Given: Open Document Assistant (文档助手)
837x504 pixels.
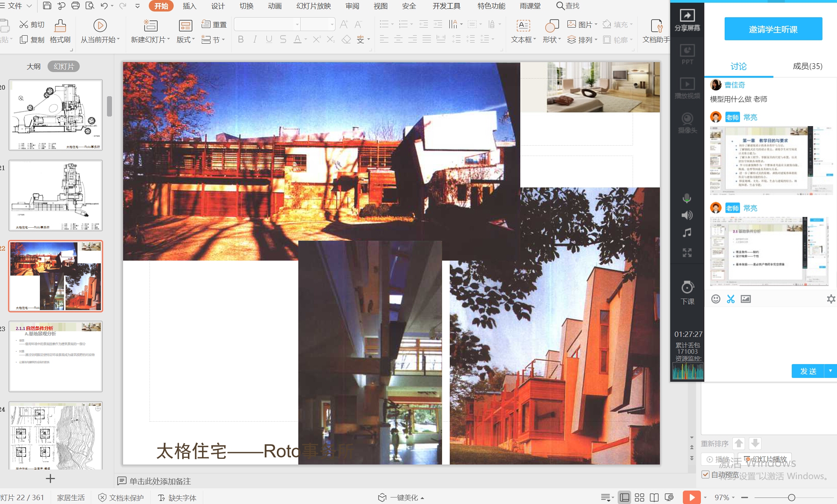Looking at the screenshot, I should 656,31.
